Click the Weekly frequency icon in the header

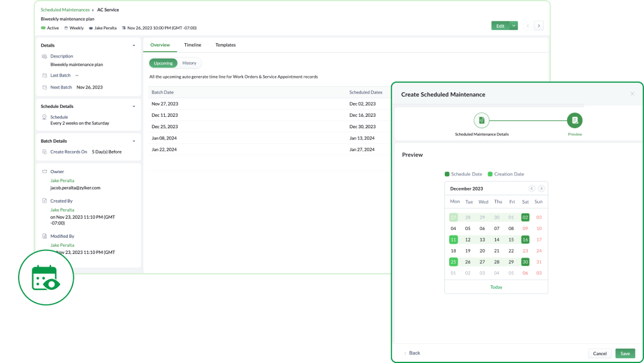pos(67,28)
